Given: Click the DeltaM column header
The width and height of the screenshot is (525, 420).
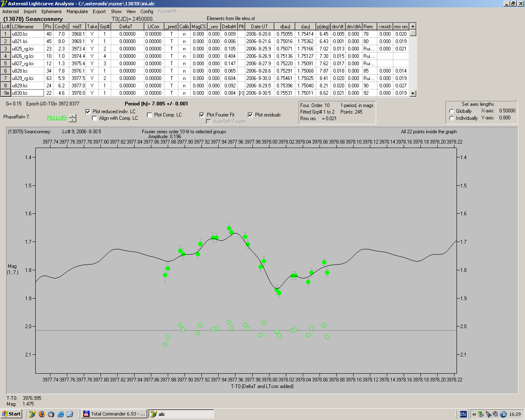Looking at the screenshot, I should (229, 27).
